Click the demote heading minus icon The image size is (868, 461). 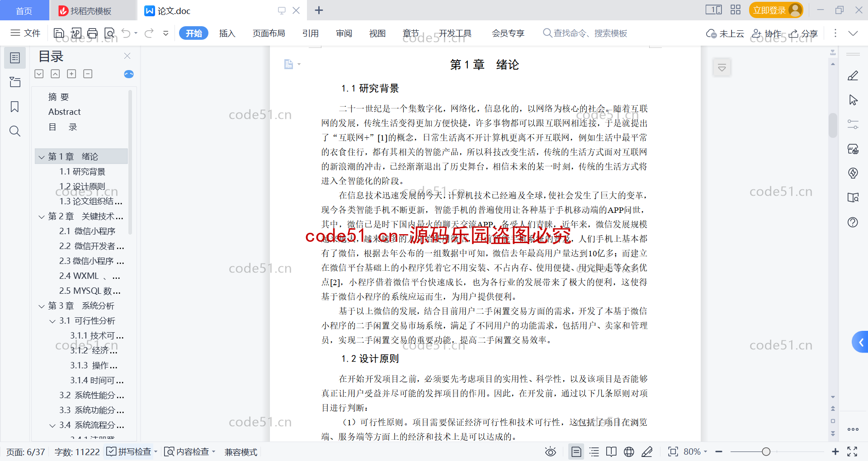[88, 74]
